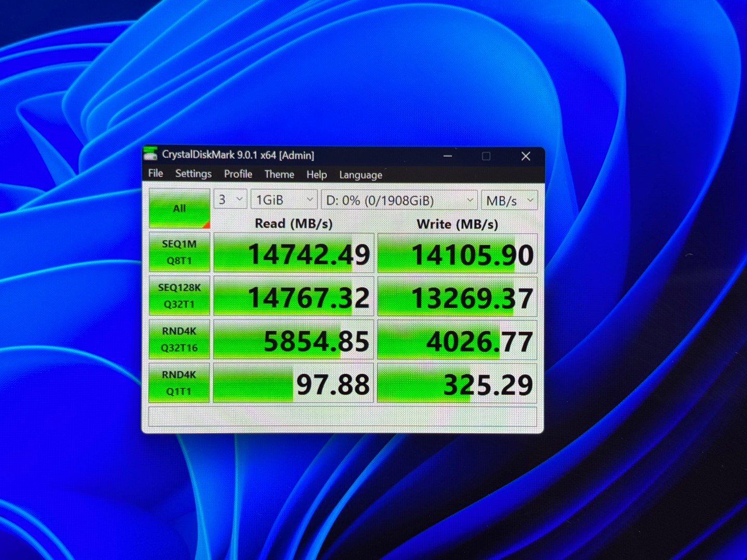Open the File menu

tap(156, 173)
